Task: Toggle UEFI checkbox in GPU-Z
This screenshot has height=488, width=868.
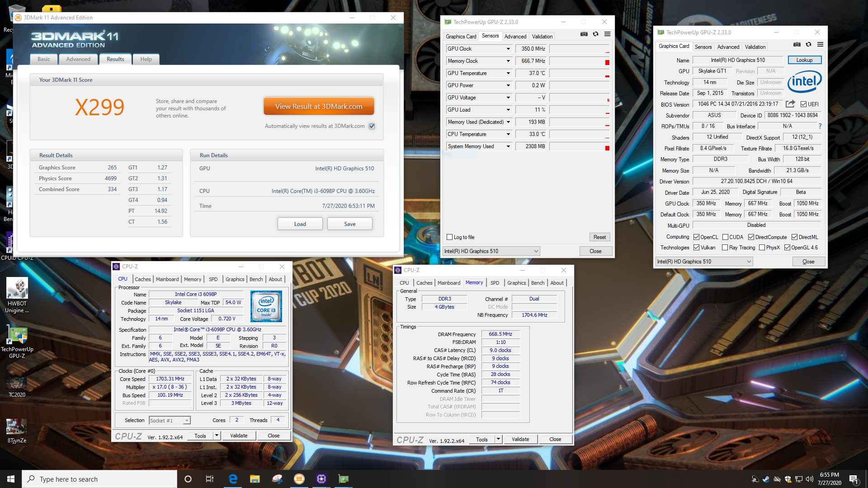Action: coord(803,104)
